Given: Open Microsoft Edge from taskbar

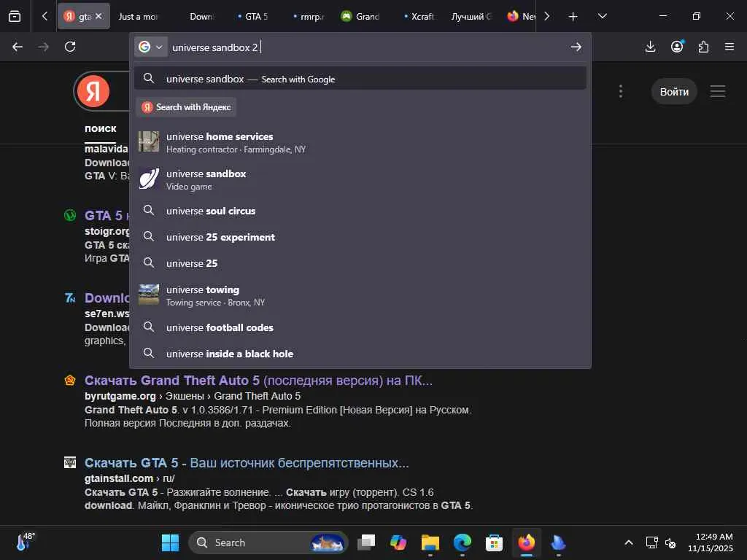Looking at the screenshot, I should click(462, 542).
